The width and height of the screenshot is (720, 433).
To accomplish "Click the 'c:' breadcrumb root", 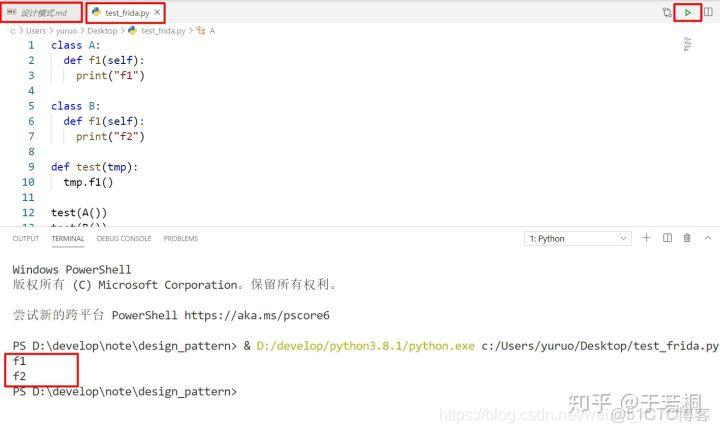I will coord(13,31).
